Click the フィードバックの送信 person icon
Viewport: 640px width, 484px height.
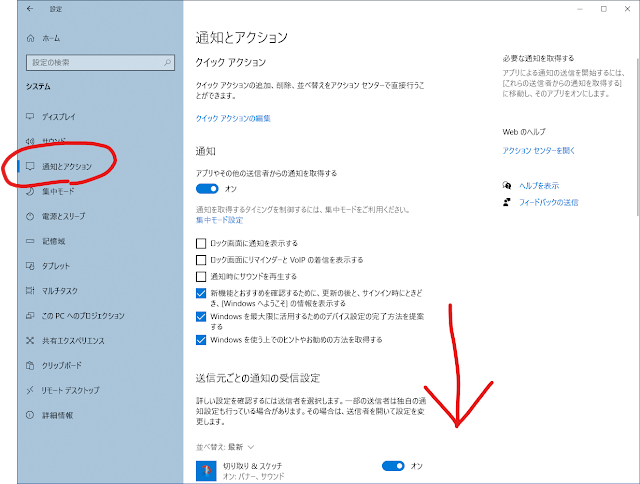click(x=507, y=202)
